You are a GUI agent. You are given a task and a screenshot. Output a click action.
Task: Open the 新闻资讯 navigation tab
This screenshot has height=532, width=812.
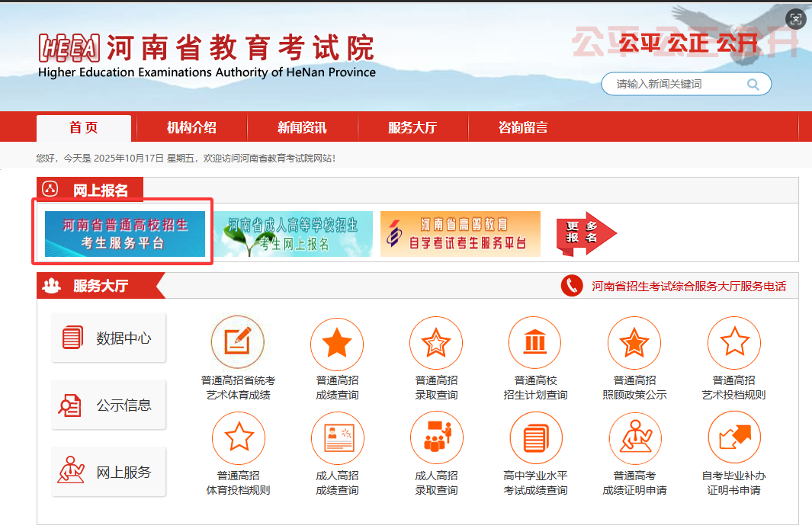click(x=302, y=127)
